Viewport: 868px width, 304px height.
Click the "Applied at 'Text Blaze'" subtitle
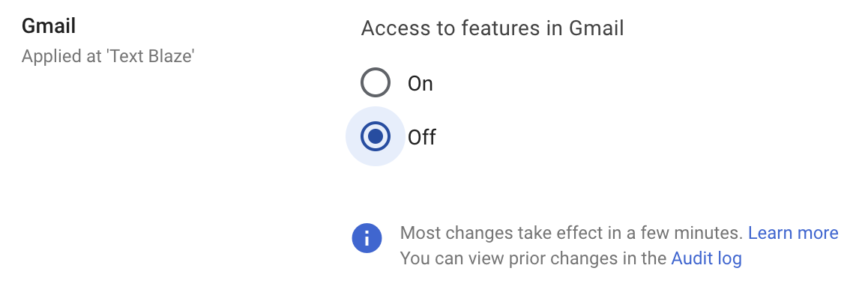coord(108,56)
